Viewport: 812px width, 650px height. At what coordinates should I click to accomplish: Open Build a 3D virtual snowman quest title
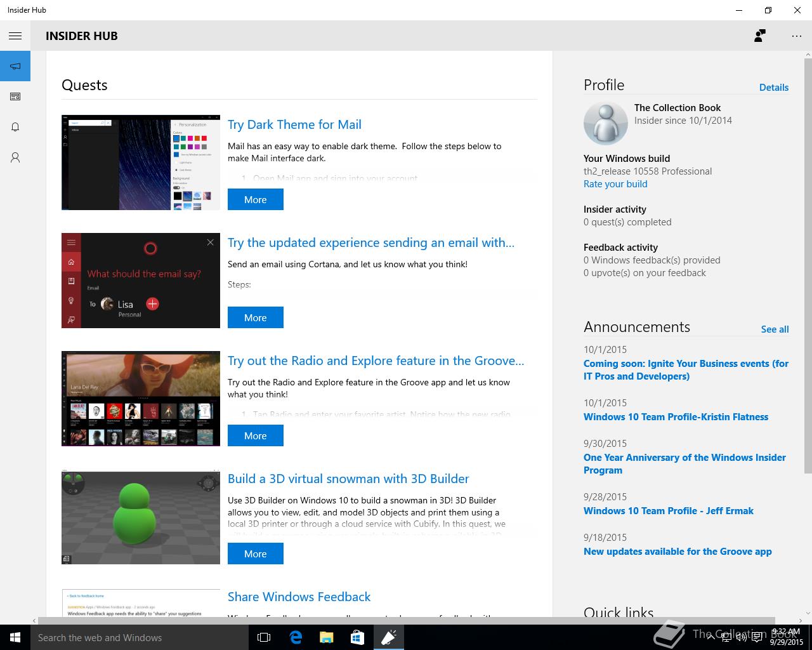(x=348, y=479)
